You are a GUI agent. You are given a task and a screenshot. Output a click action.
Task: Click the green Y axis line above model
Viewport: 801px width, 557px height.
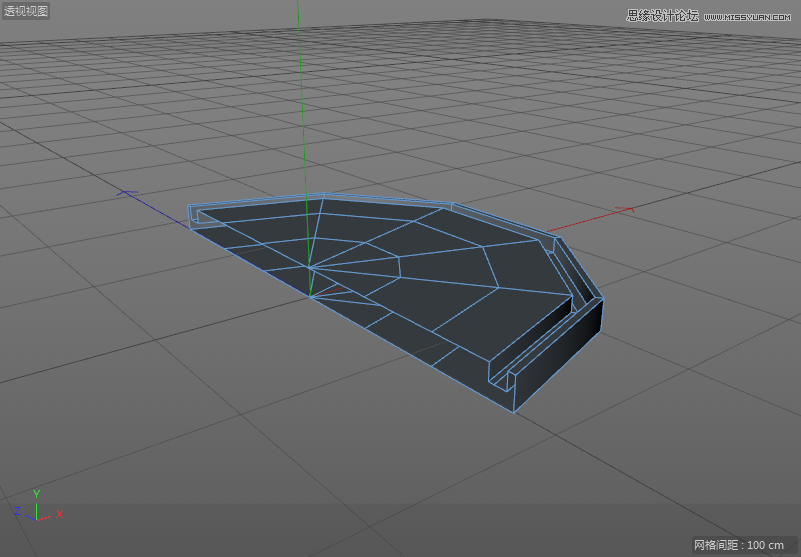(x=298, y=100)
